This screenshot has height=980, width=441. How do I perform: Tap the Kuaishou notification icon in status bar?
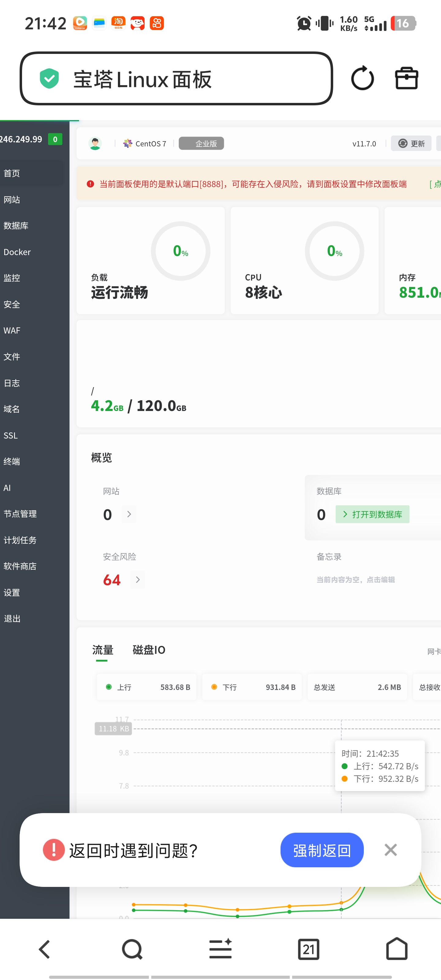coord(157,23)
